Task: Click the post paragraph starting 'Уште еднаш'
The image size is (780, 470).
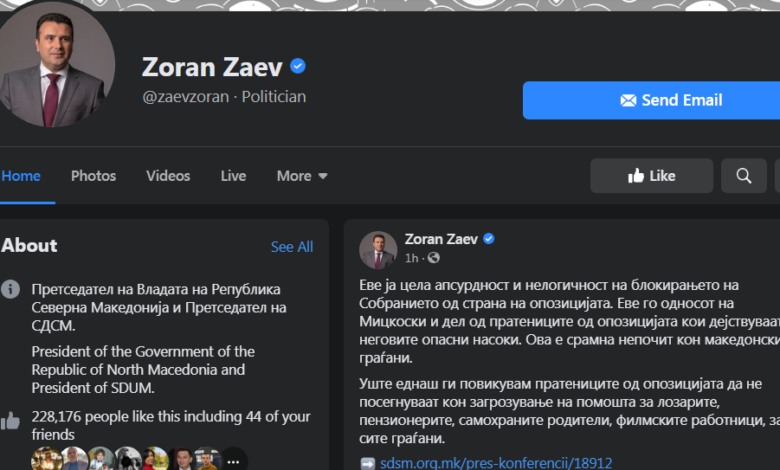Action: (x=569, y=411)
